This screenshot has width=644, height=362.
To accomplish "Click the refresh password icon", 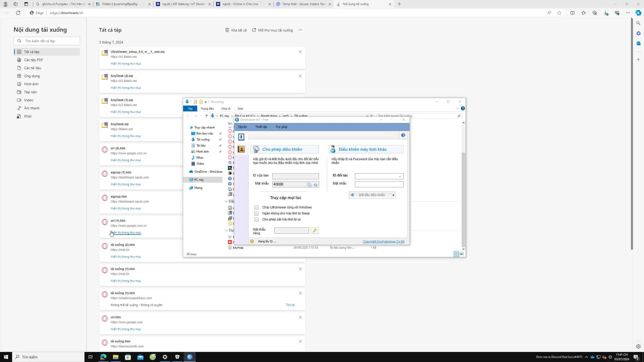I will click(x=315, y=185).
